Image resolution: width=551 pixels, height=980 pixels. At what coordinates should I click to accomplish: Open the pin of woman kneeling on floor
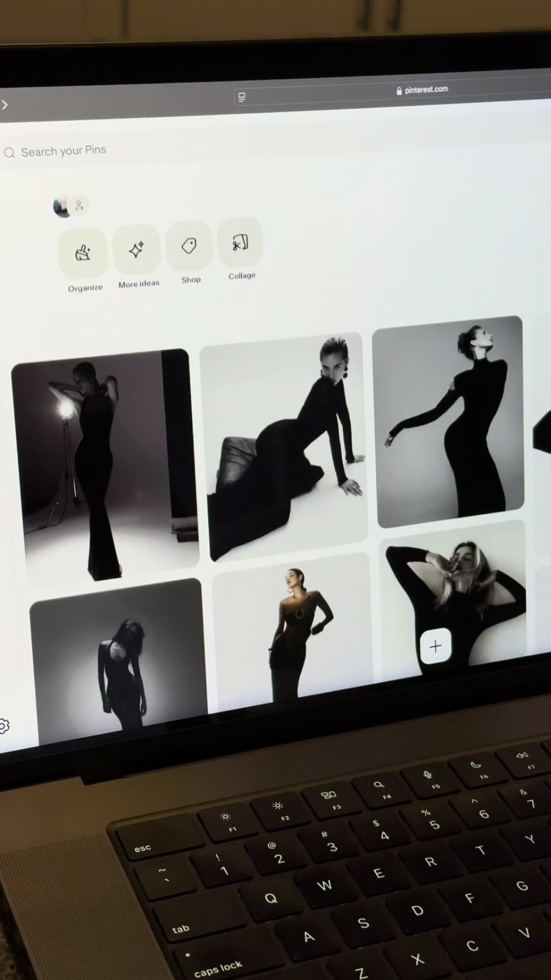[284, 446]
